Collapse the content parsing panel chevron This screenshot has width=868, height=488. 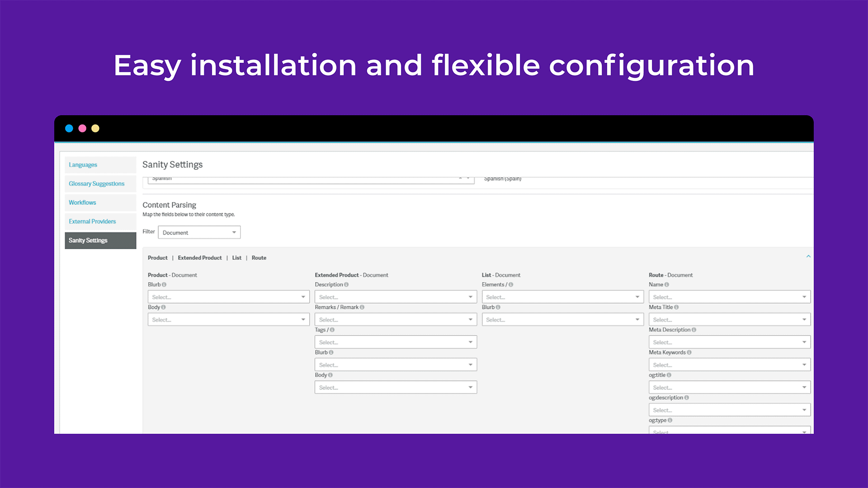click(808, 257)
